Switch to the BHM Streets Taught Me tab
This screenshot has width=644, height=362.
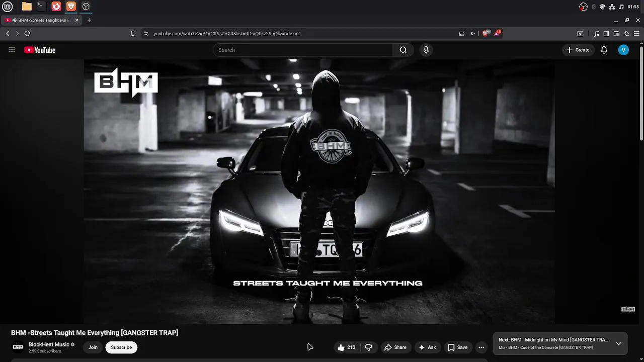pyautogui.click(x=42, y=20)
